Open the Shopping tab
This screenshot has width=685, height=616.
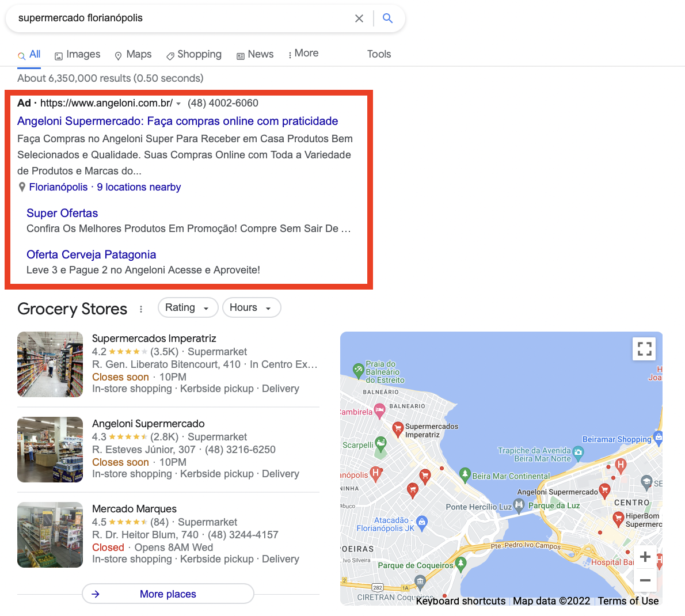(x=194, y=55)
